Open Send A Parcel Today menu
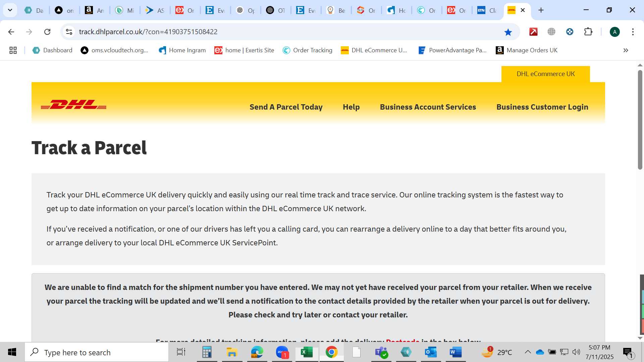 tap(286, 107)
